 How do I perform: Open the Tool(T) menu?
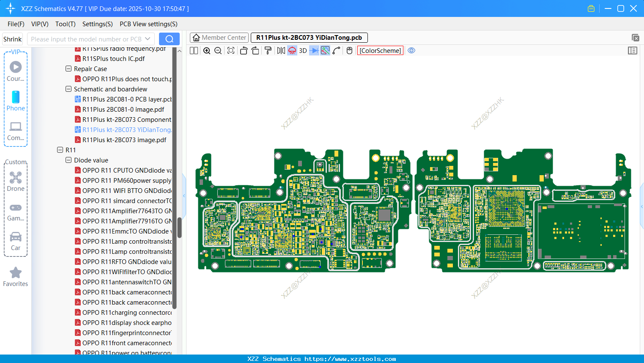65,24
